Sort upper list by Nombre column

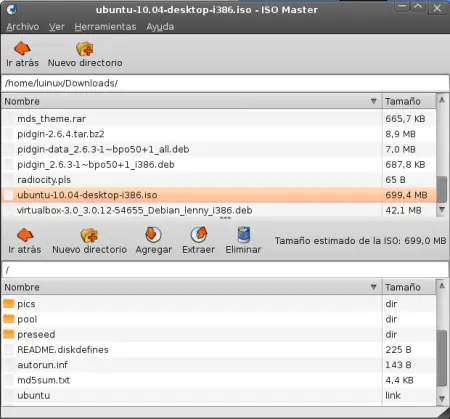tap(191, 101)
